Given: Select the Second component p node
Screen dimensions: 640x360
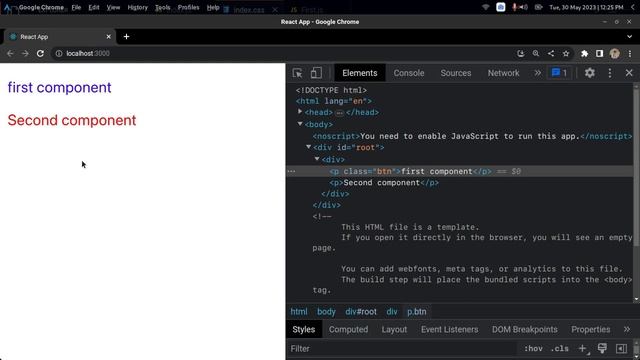Looking at the screenshot, I should pyautogui.click(x=384, y=182).
